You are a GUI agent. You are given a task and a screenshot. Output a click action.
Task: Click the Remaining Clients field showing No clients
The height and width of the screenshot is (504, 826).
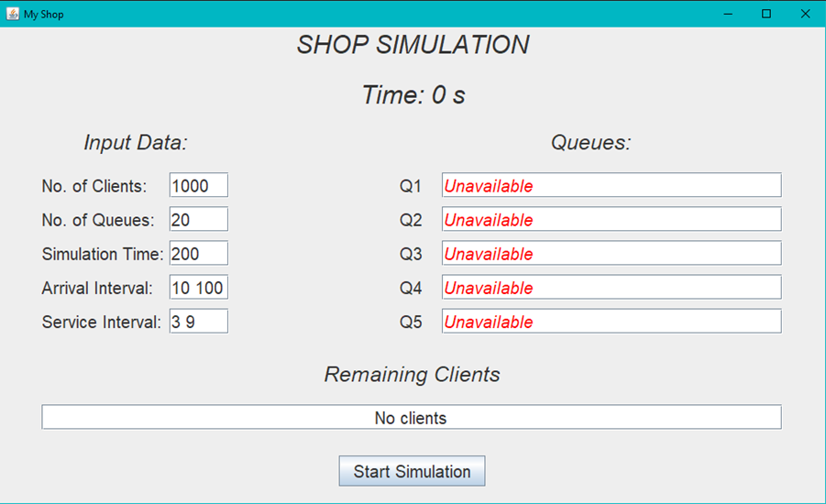click(412, 417)
